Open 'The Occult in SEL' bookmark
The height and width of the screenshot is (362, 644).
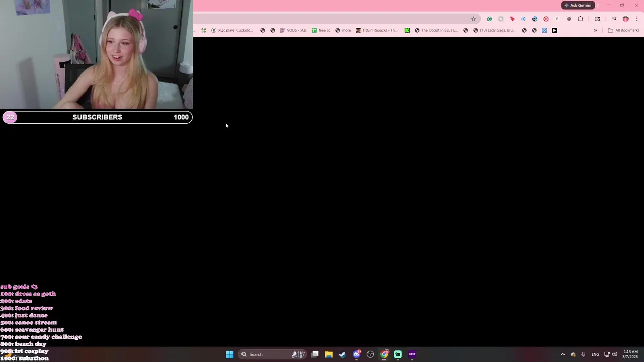pyautogui.click(x=436, y=30)
